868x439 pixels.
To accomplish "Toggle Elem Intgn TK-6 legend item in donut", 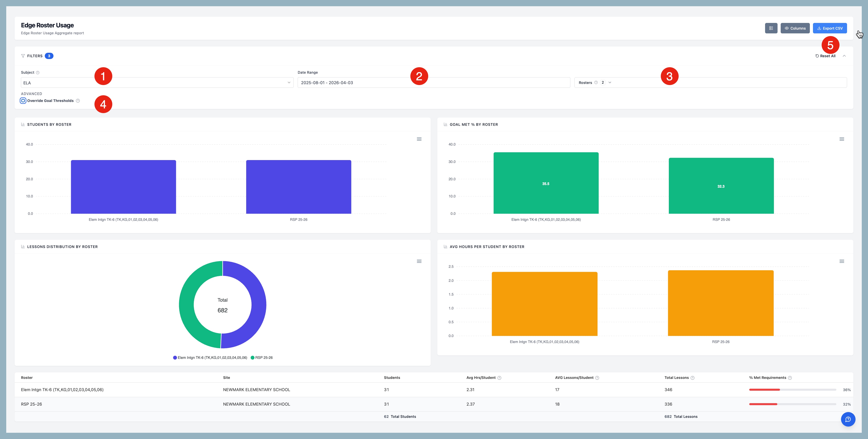I will [x=210, y=358].
